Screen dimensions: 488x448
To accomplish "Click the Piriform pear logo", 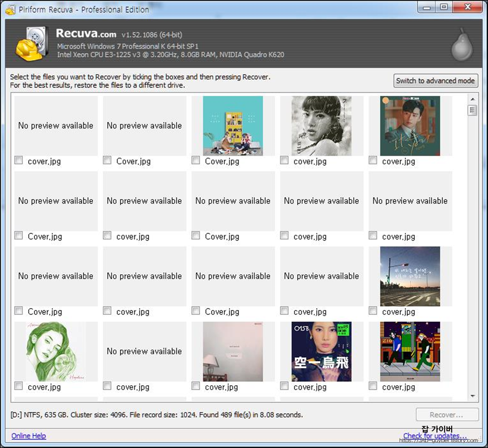I will (462, 44).
